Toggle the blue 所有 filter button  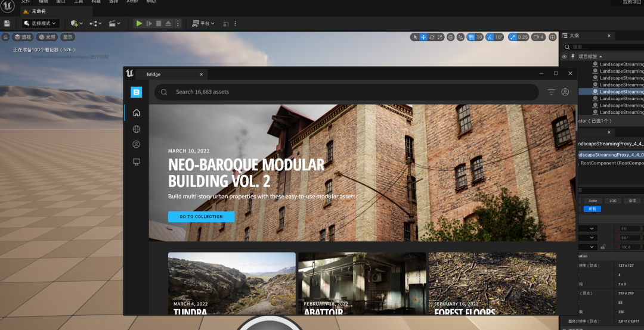coord(592,209)
